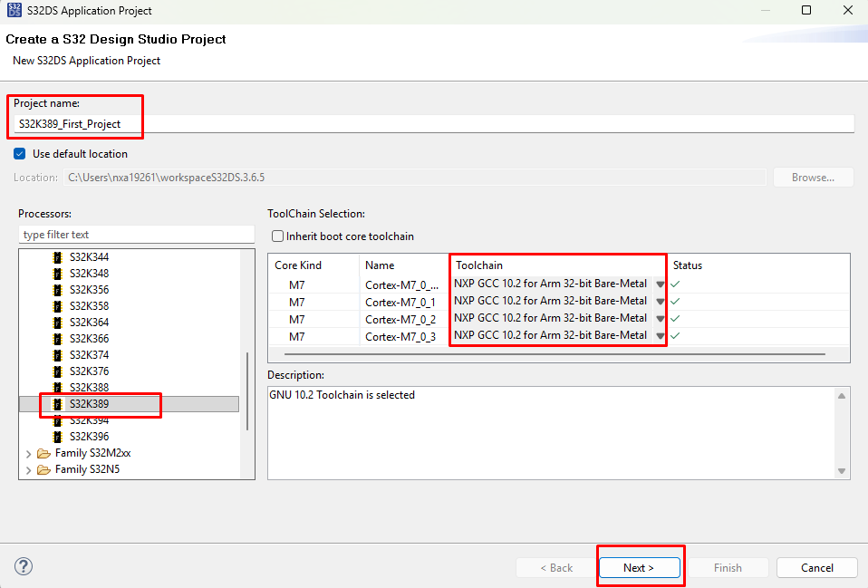Click the Family S32M2xx folder icon
Viewport: 868px width, 588px height.
tap(43, 453)
